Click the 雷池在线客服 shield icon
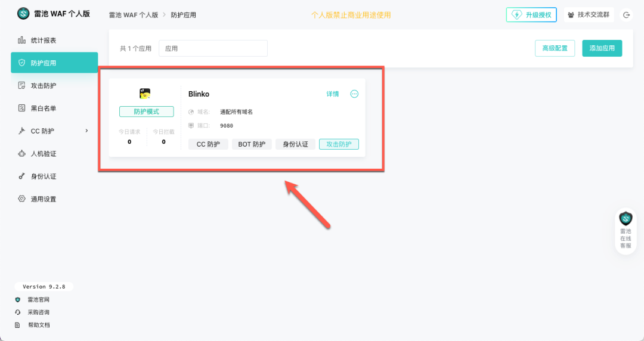 (626, 218)
